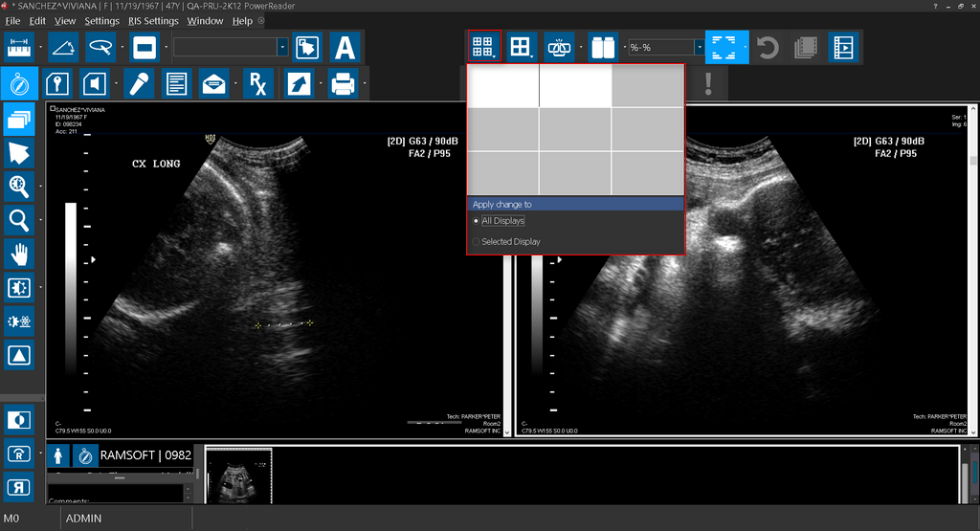Click the printer icon
Viewport: 980px width, 531px height.
click(x=343, y=84)
